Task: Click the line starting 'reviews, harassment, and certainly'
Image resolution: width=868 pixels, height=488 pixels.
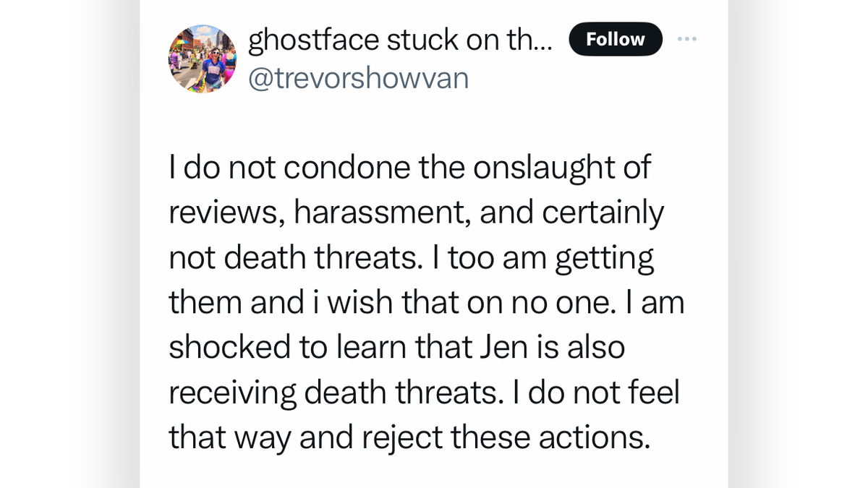Action: (x=416, y=213)
